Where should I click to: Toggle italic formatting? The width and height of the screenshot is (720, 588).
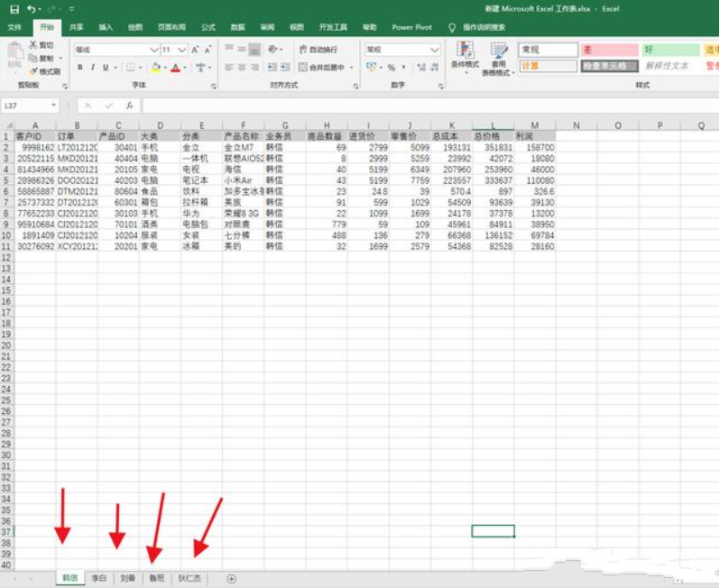click(x=92, y=68)
